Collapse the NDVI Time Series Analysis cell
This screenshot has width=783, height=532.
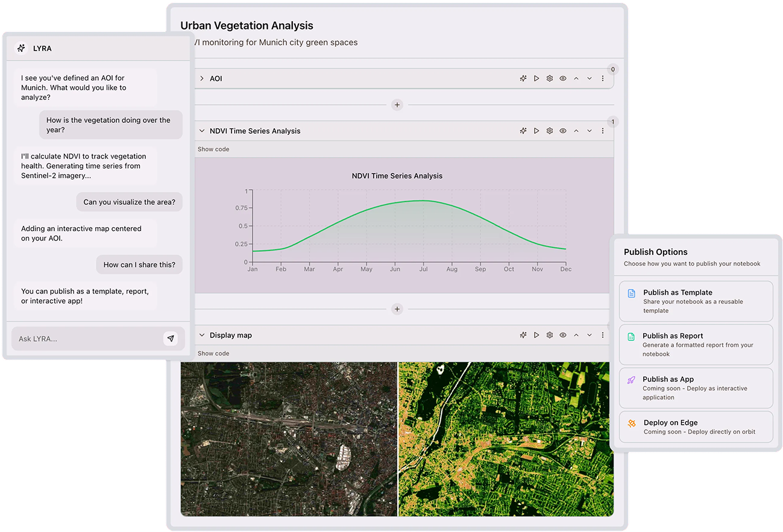pyautogui.click(x=201, y=130)
